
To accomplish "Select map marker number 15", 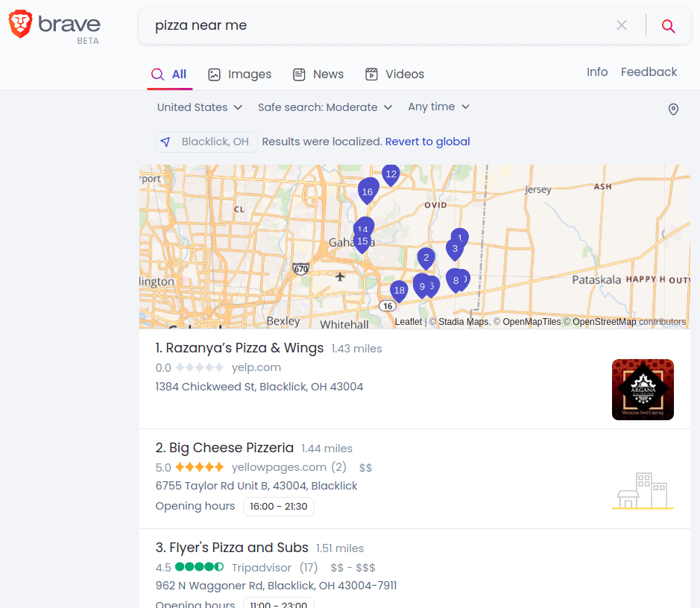I will 362,243.
